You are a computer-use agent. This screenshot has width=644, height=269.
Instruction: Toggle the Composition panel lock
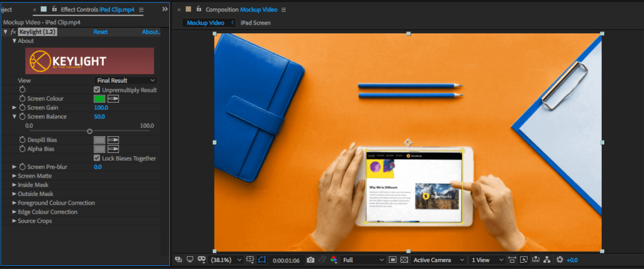pyautogui.click(x=199, y=9)
